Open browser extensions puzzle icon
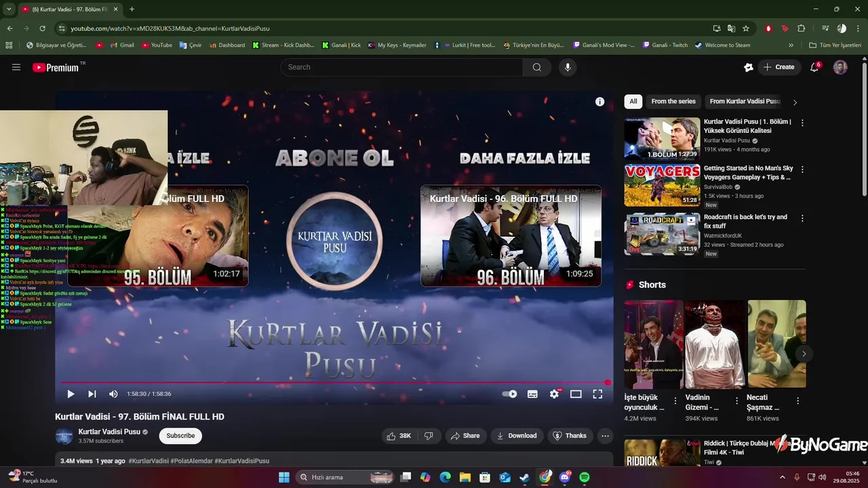The image size is (868, 488). click(x=802, y=28)
